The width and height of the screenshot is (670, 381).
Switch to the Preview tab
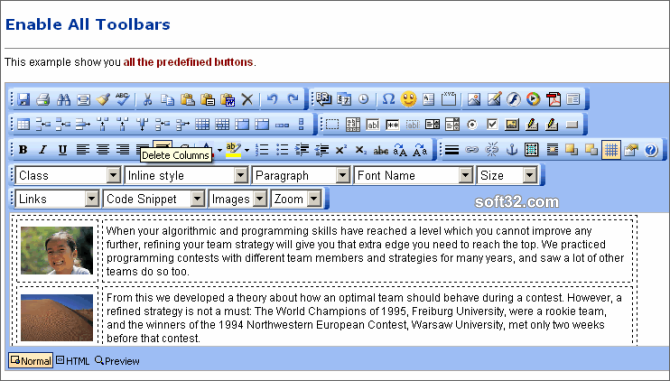[x=117, y=361]
